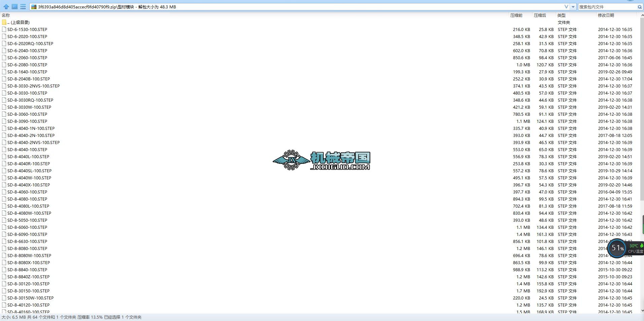Image resolution: width=644 pixels, height=321 pixels.
Task: Select file SD-6-2060-100.STEP
Action: click(x=27, y=58)
